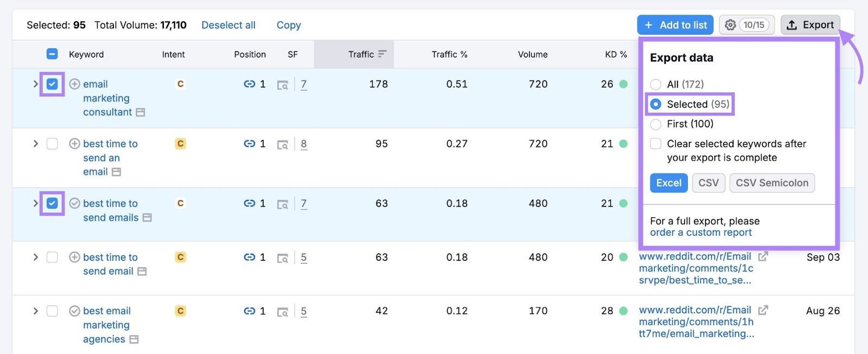This screenshot has width=868, height=354.
Task: Click the link icon in best email marketing agencies row
Action: coord(249,311)
